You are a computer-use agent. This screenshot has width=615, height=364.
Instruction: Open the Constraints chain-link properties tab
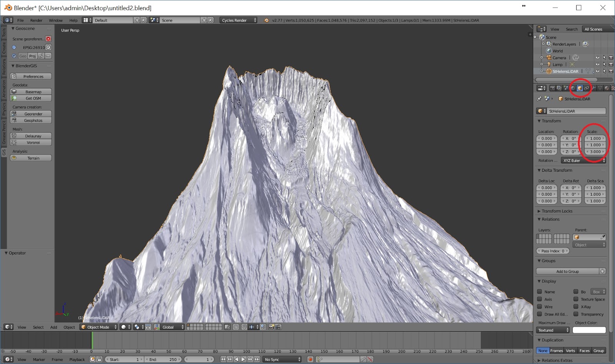(587, 88)
